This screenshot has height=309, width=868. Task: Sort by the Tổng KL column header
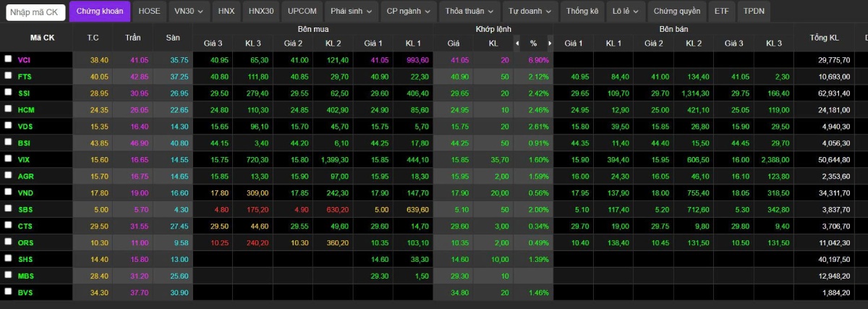[x=825, y=37]
